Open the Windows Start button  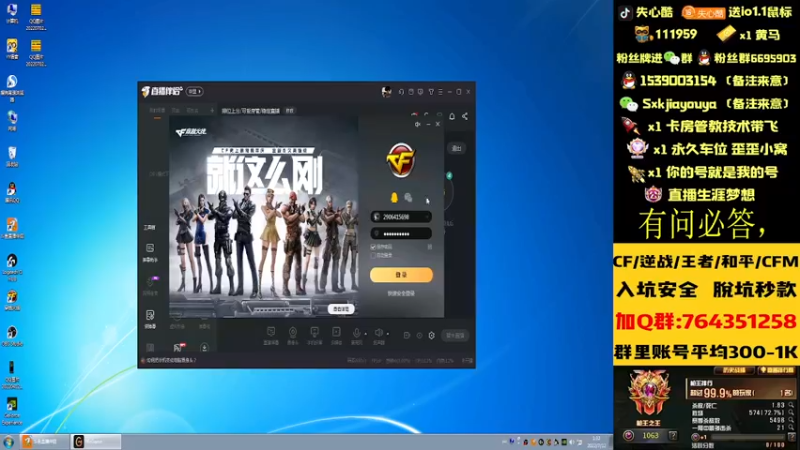(8, 442)
